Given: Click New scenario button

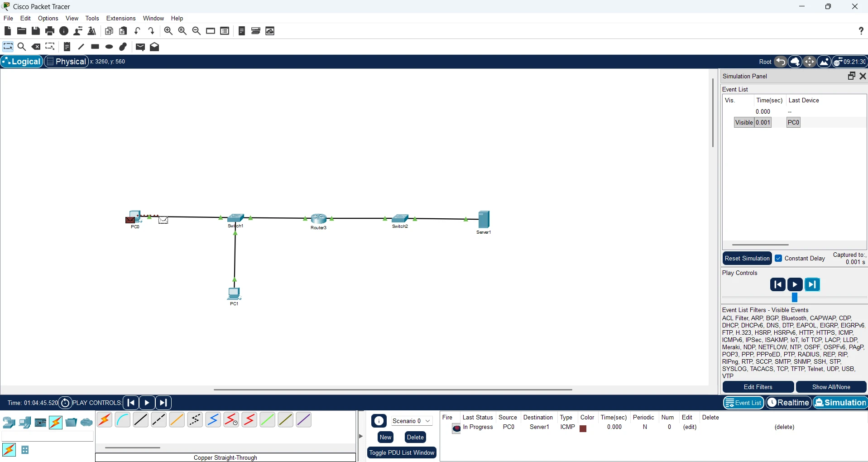Looking at the screenshot, I should [385, 437].
